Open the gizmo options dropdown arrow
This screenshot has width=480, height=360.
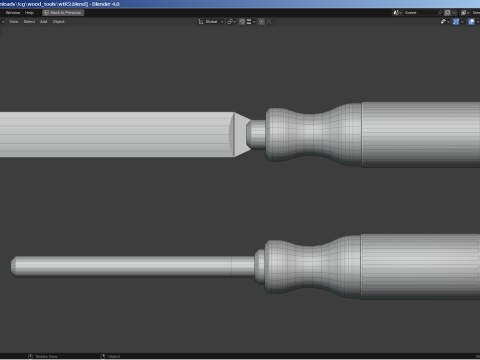pyautogui.click(x=462, y=22)
